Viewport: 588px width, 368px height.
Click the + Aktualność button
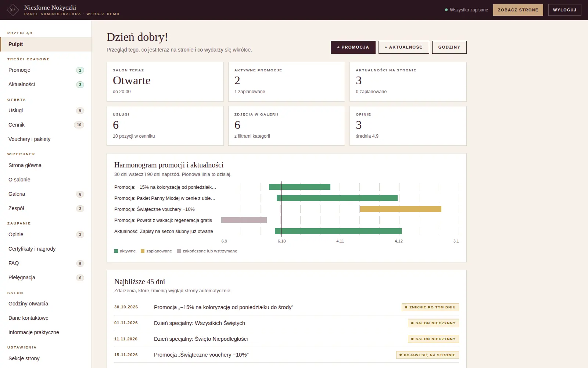pyautogui.click(x=404, y=47)
